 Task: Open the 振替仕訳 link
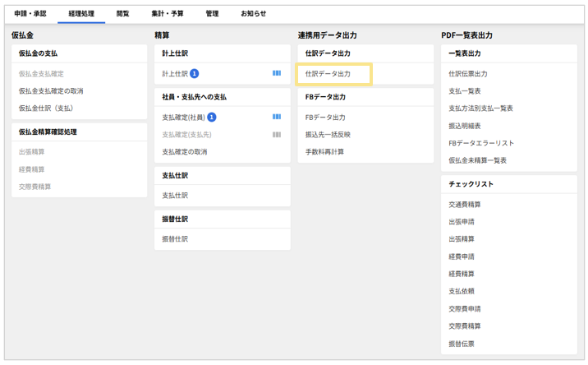(x=175, y=239)
